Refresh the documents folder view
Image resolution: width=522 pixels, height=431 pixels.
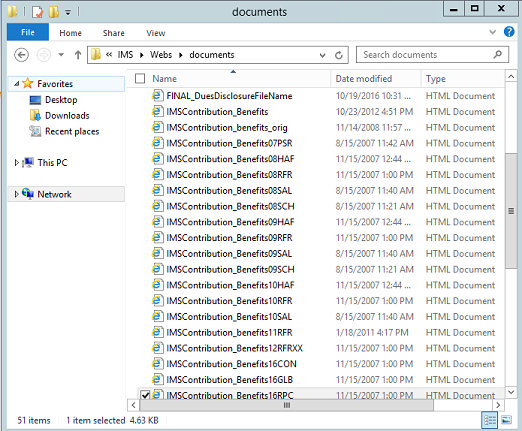click(339, 55)
